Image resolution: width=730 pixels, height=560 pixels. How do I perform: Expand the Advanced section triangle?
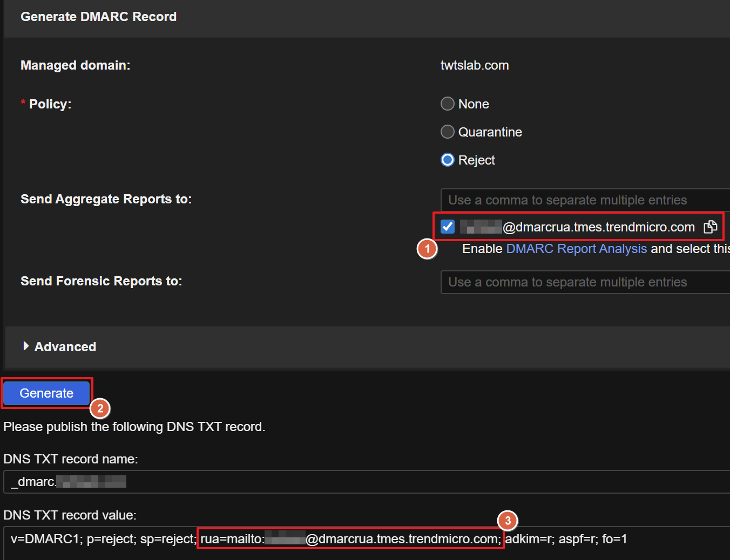(x=26, y=346)
